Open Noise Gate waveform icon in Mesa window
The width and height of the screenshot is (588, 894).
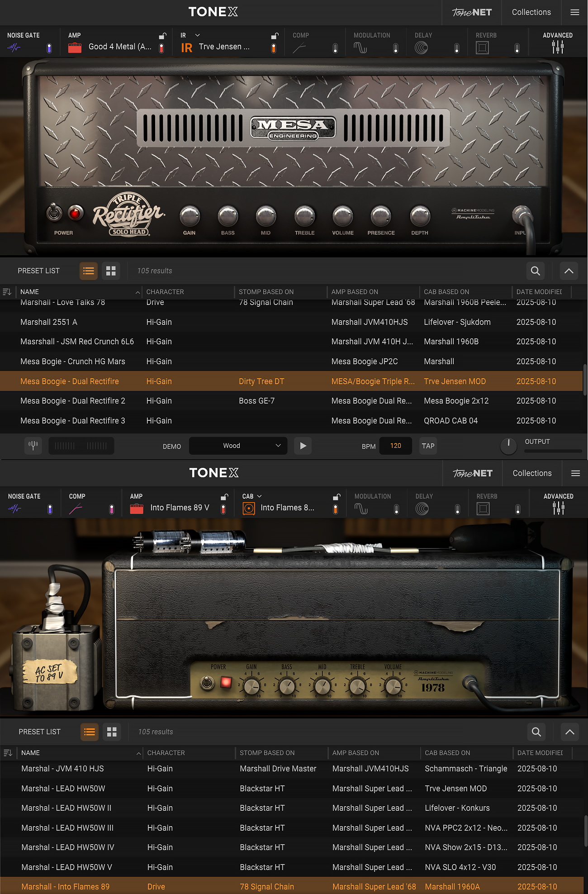coord(14,47)
